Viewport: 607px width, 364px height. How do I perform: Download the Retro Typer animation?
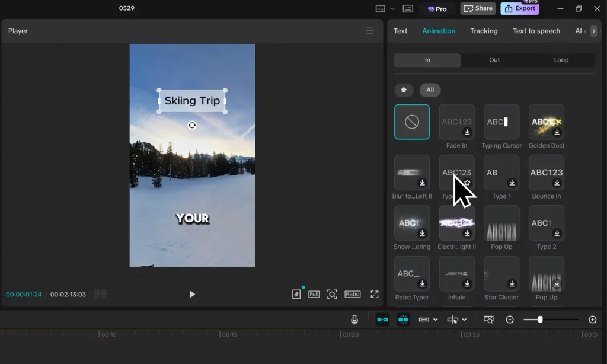(422, 284)
